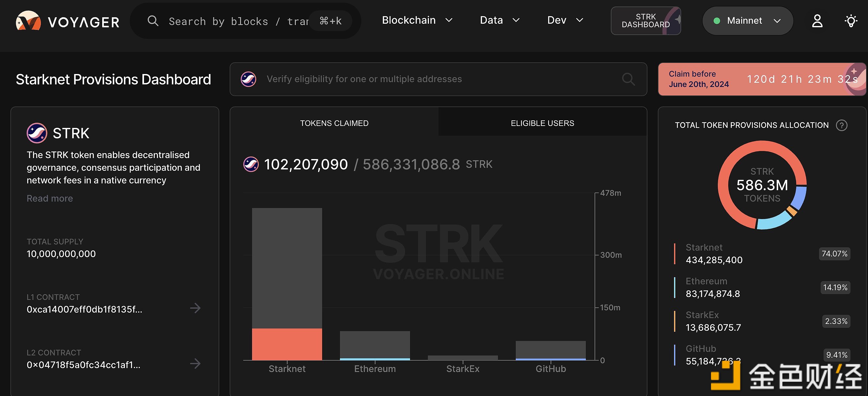The image size is (868, 396).
Task: Click the StarkEx 13,686,075.7 allocation value
Action: click(713, 328)
